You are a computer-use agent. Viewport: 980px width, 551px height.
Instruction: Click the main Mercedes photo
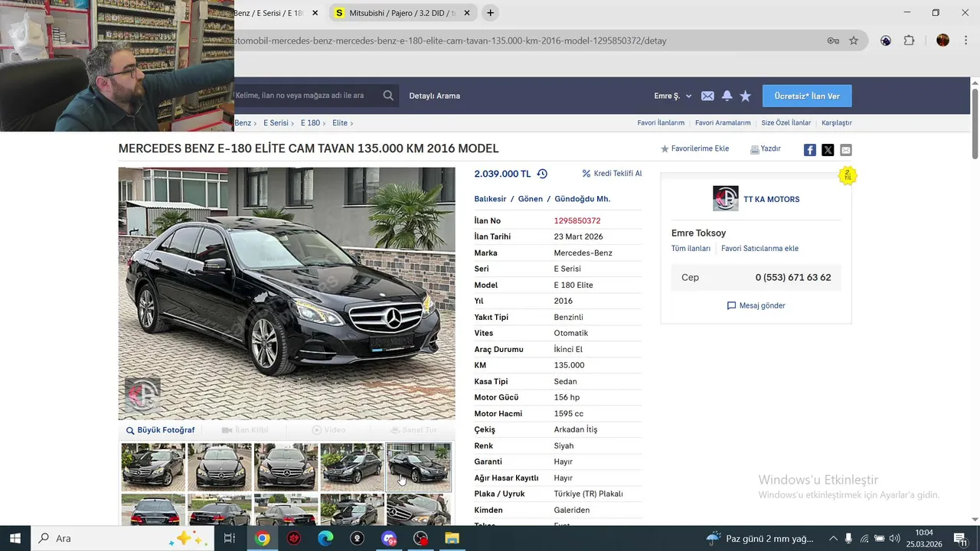286,294
